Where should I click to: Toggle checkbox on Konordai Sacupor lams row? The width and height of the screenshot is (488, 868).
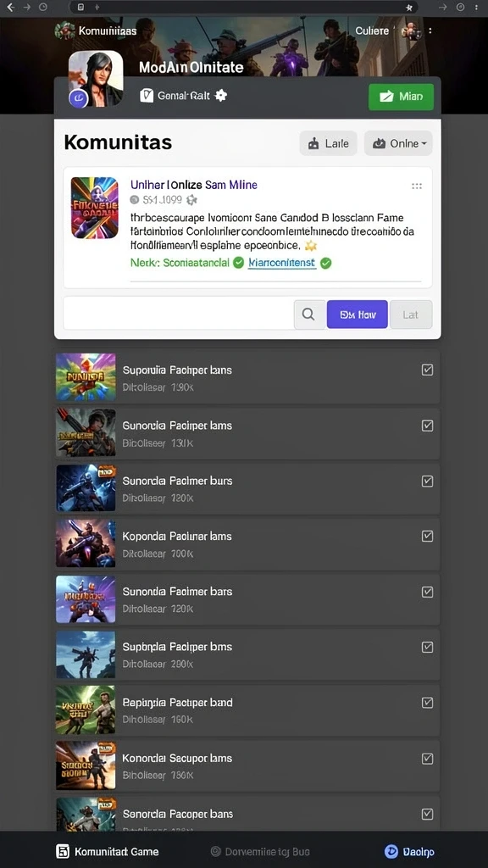click(x=427, y=759)
